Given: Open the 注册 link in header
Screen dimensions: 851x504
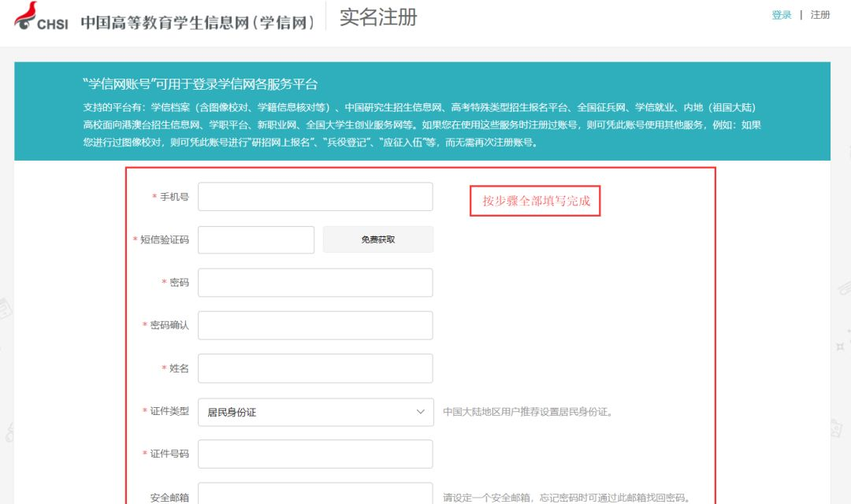Looking at the screenshot, I should [x=820, y=15].
